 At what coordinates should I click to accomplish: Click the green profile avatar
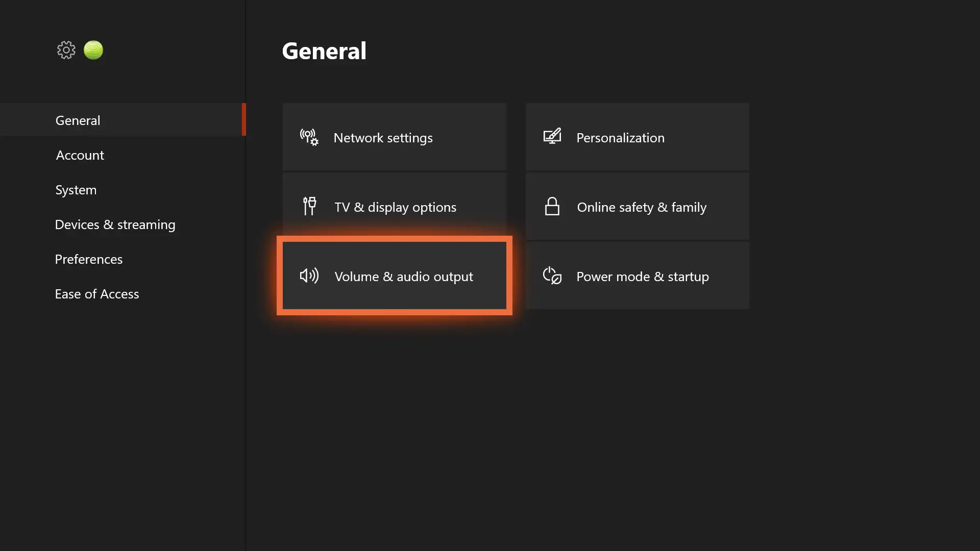coord(93,50)
